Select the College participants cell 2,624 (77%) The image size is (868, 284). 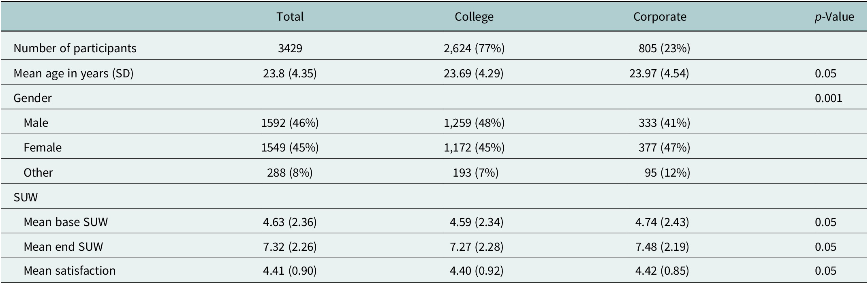pyautogui.click(x=474, y=48)
